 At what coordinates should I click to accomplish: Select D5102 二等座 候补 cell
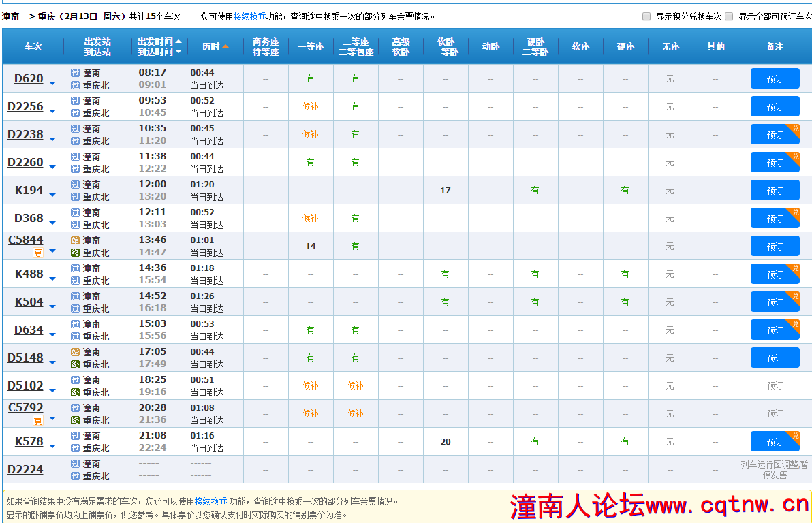point(356,385)
